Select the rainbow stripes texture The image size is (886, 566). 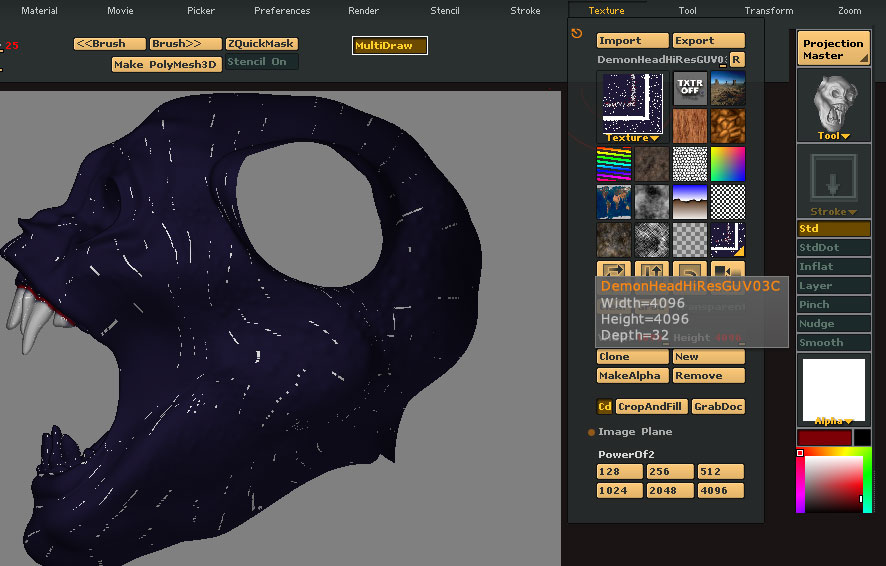pos(614,164)
